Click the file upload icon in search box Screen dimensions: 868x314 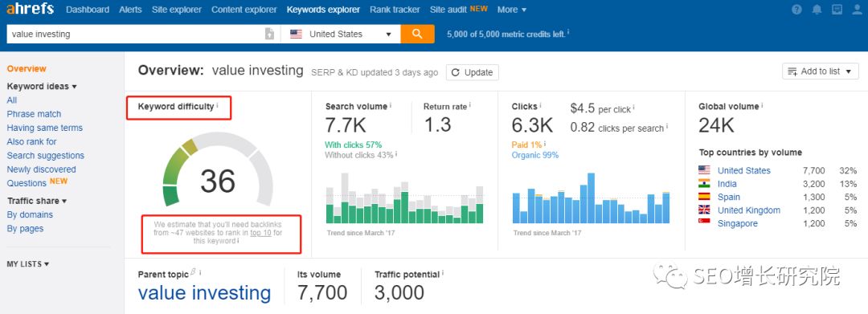point(269,34)
